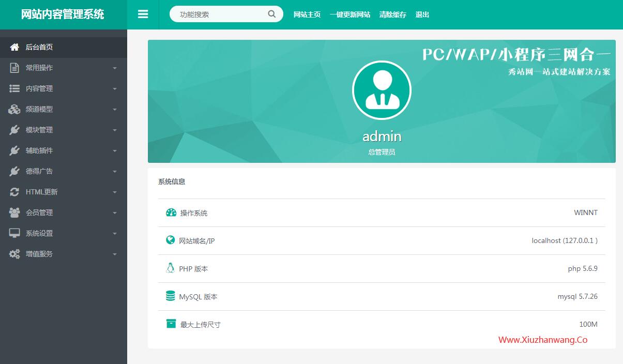Viewport: 623px width, 364px height.
Task: Click the 网站内容管理系统 logo title
Action: pyautogui.click(x=63, y=14)
